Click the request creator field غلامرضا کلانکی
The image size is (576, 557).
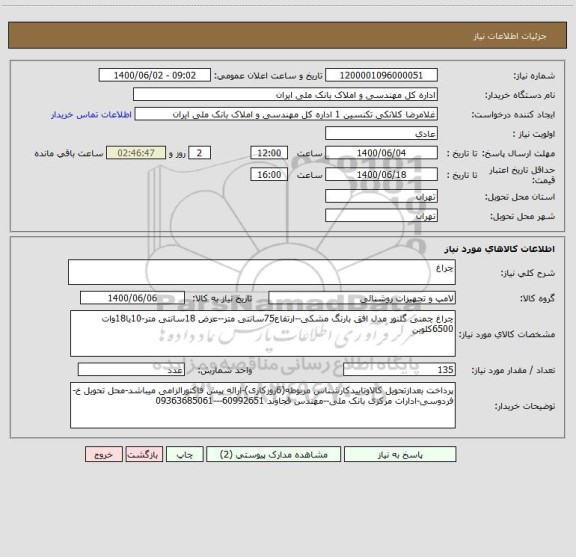pyautogui.click(x=286, y=114)
